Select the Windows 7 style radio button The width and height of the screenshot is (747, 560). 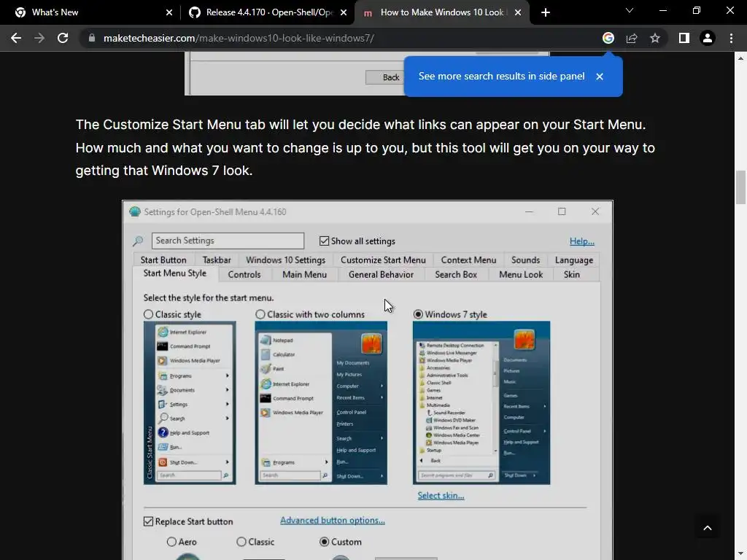(x=418, y=314)
